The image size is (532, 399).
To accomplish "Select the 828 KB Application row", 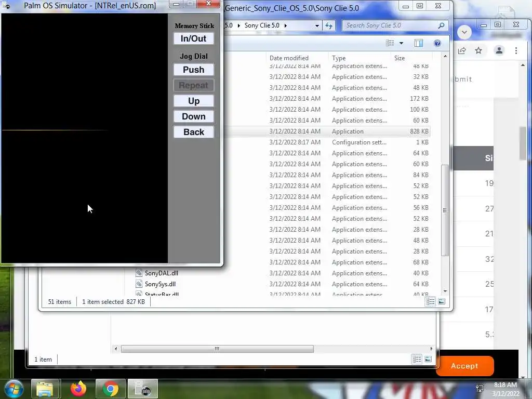I will coord(327,131).
